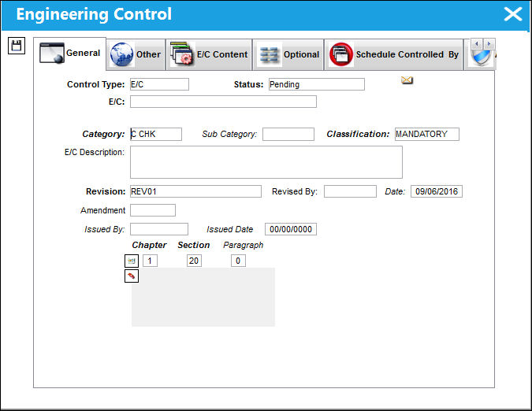
Task: Click the empty Revised By field
Action: (x=350, y=191)
